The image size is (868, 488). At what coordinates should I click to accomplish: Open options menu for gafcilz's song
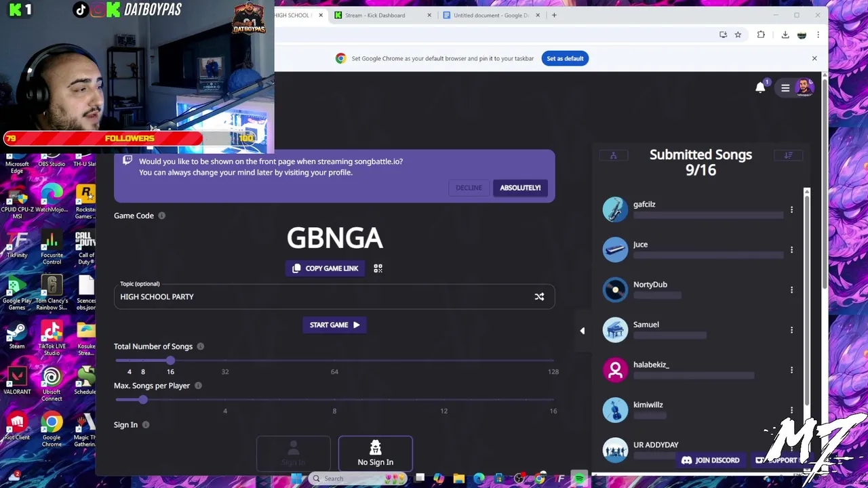791,210
